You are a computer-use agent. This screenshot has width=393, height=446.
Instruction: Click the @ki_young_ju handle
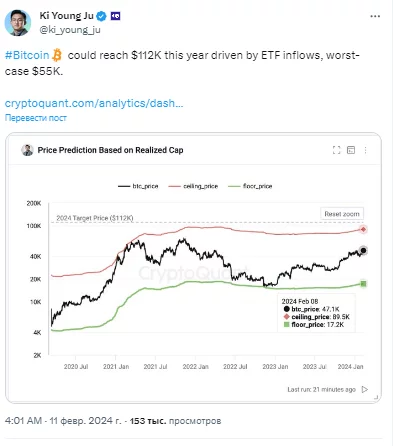(x=70, y=30)
